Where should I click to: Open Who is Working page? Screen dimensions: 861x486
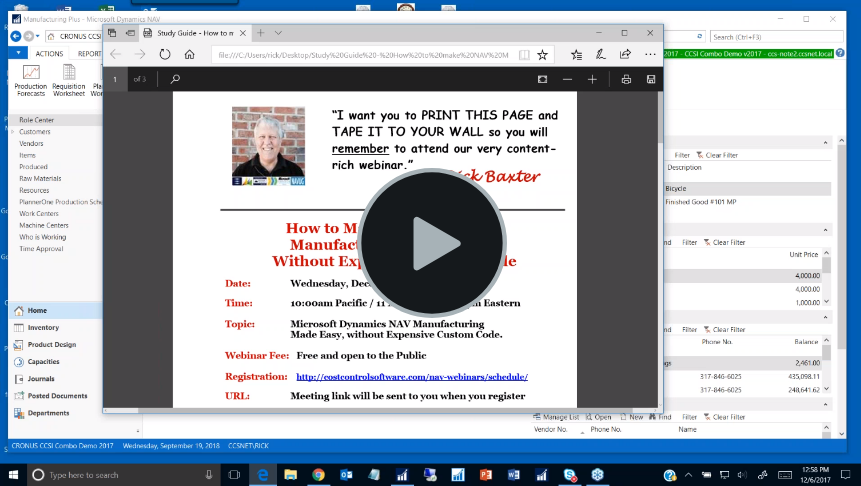pos(42,237)
